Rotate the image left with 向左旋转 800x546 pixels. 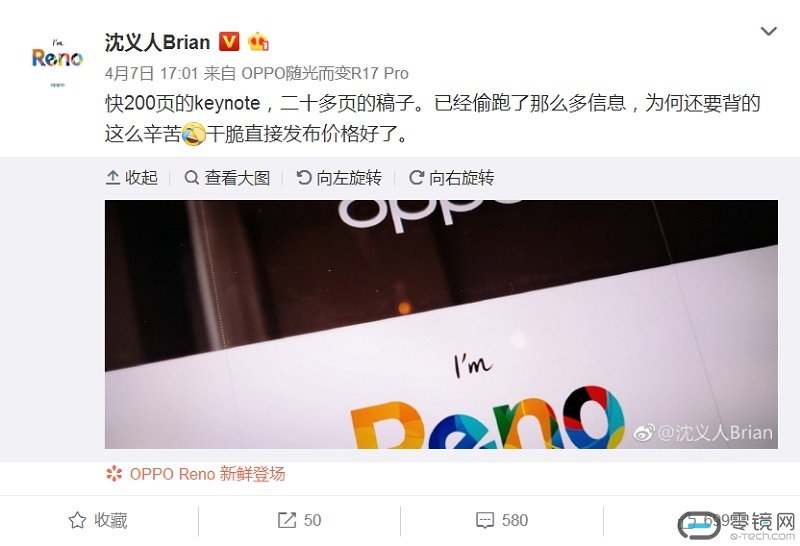click(x=339, y=178)
